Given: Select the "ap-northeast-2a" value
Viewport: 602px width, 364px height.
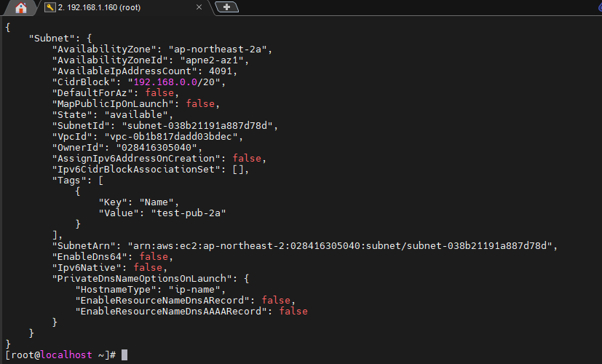Looking at the screenshot, I should (218, 50).
